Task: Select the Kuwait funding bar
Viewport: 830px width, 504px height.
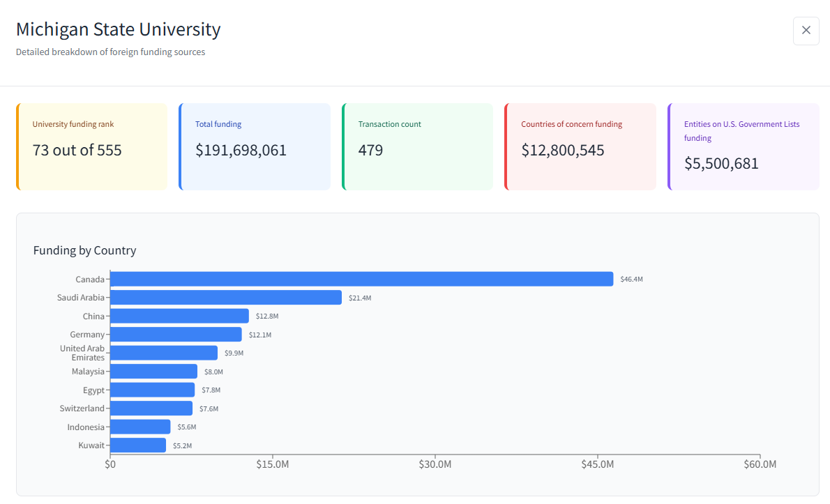Action: click(138, 445)
